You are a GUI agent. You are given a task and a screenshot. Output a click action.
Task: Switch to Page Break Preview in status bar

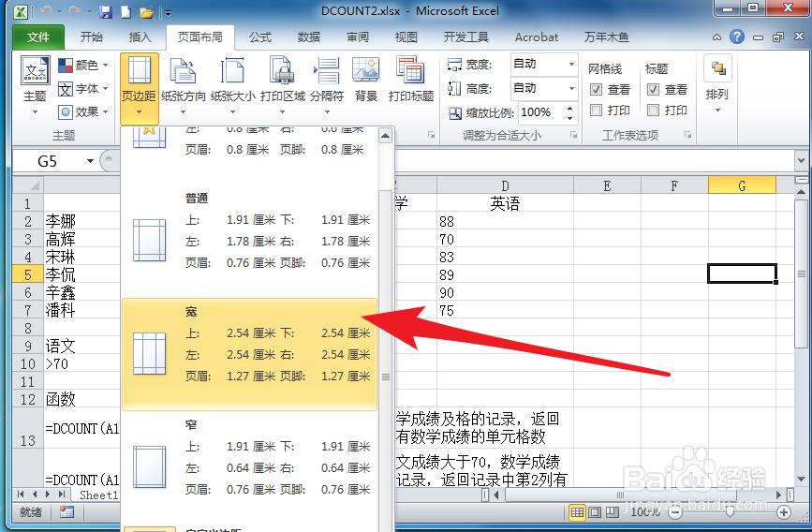point(613,513)
